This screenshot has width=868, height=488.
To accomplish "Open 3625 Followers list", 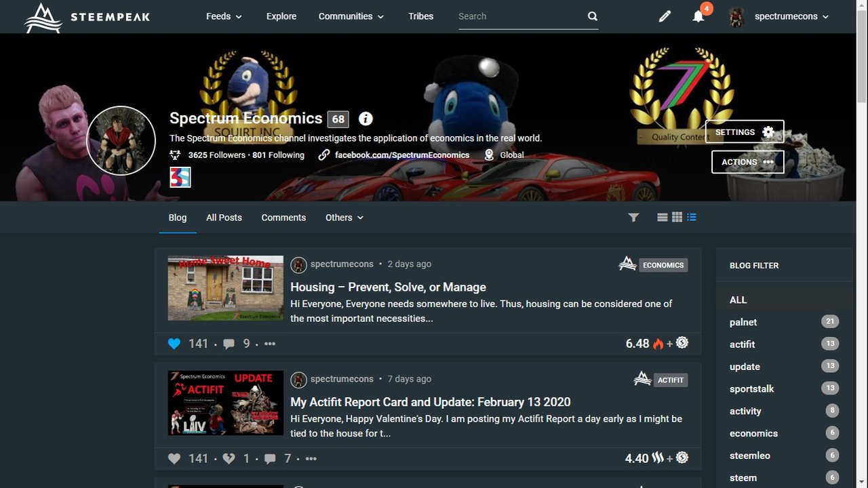I will coord(217,155).
